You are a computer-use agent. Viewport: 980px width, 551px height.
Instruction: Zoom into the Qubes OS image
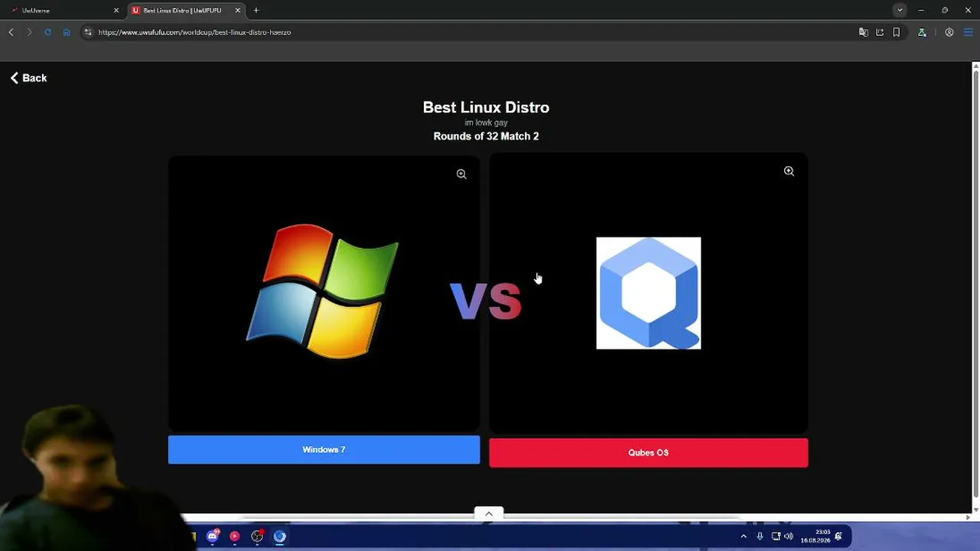(789, 171)
